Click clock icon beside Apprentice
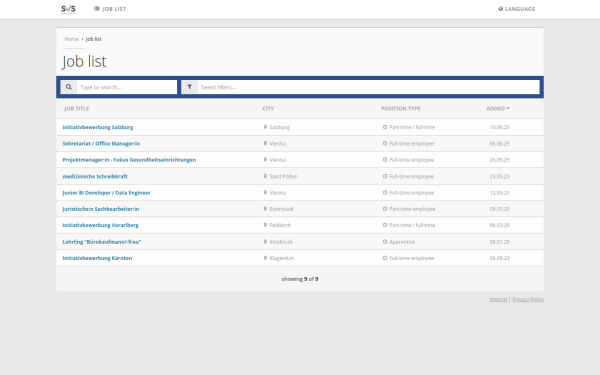Screen dimensions: 600x375 click(385, 242)
